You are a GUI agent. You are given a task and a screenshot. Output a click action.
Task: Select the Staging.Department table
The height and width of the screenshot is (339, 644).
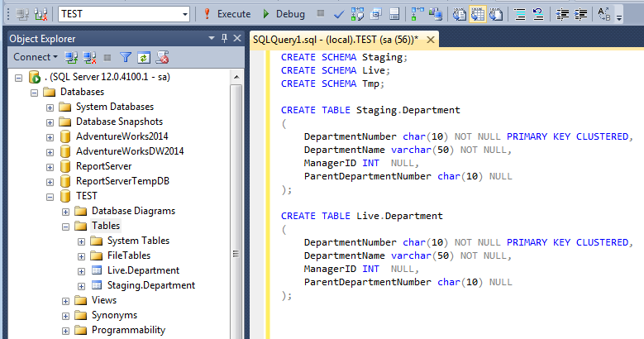[151, 285]
